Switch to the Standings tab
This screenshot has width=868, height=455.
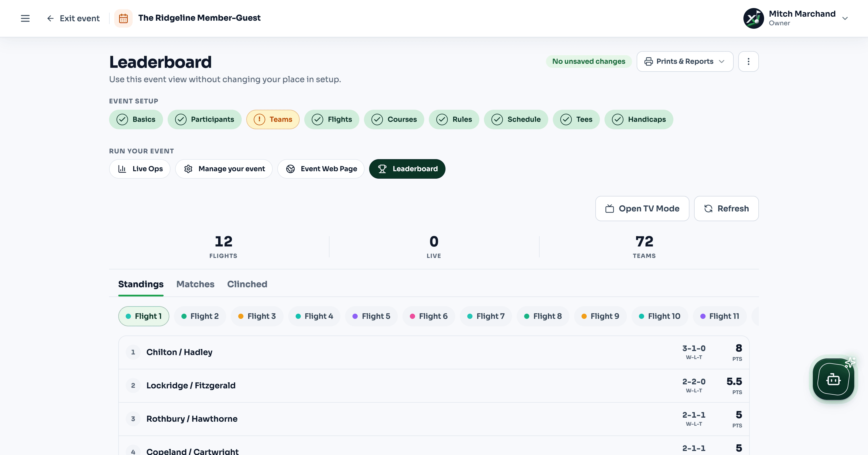pyautogui.click(x=141, y=284)
